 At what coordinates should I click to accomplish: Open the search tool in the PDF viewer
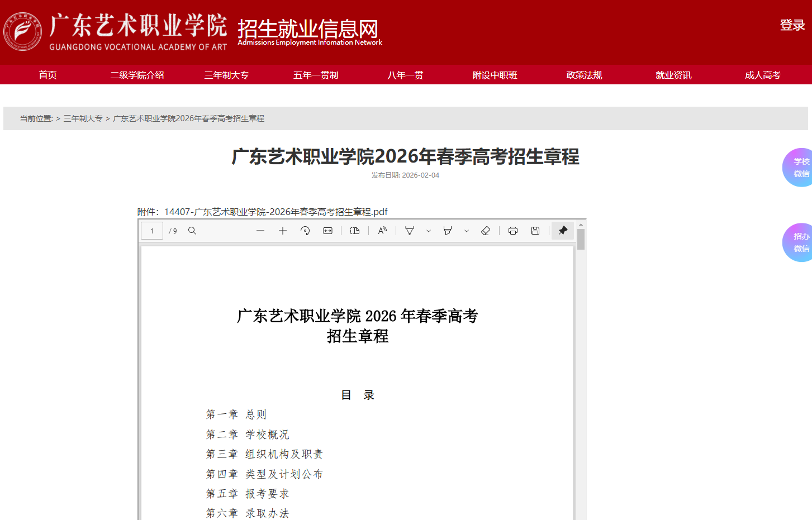click(x=192, y=230)
